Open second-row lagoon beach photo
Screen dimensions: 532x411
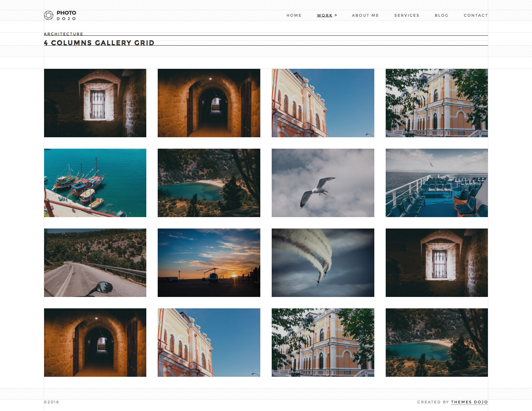209,183
